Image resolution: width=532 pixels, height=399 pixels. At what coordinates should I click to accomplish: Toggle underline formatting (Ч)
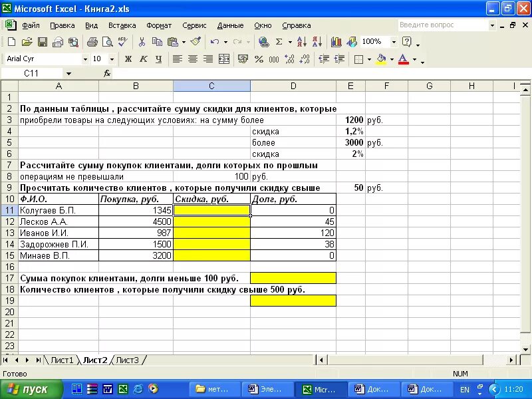click(x=158, y=59)
